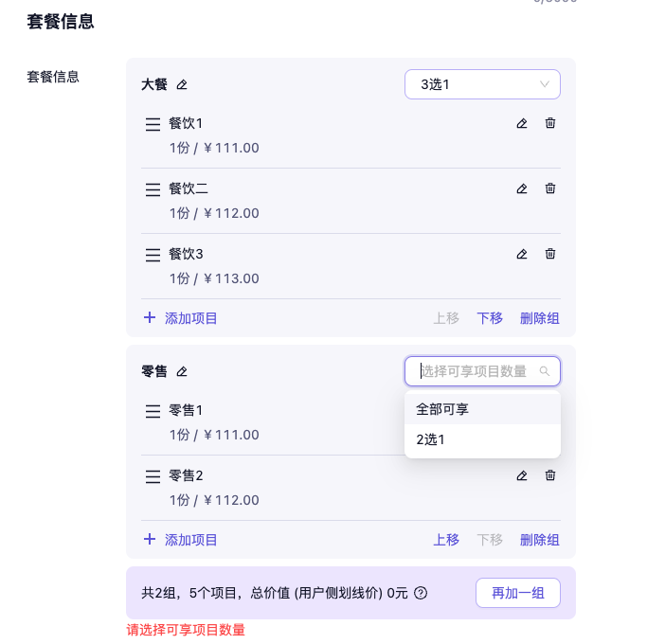Viewport: 665px width, 644px height.
Task: Edit the 餐饮1 item
Action: (521, 123)
